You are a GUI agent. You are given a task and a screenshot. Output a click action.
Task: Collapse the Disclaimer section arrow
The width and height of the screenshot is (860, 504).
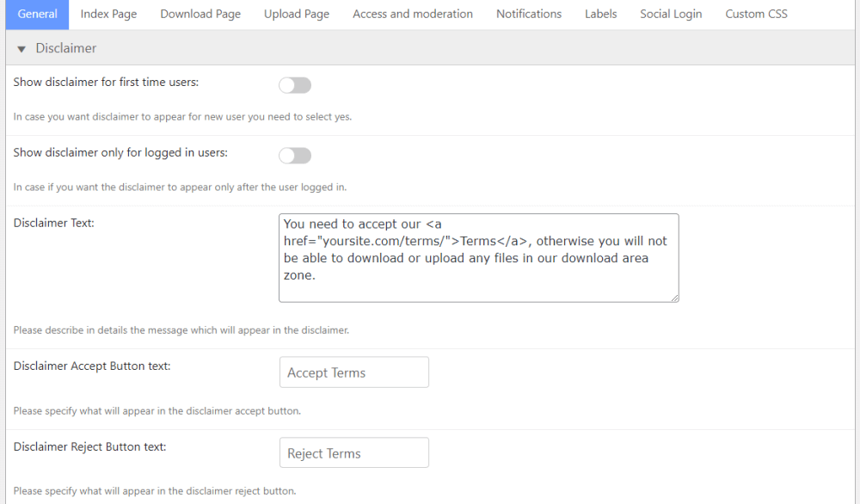21,49
